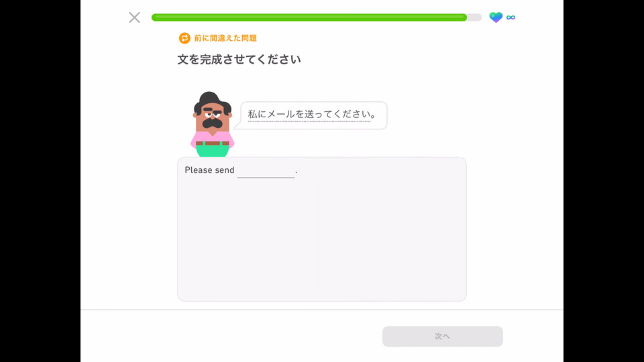
Task: Click the Please send text
Action: [209, 170]
